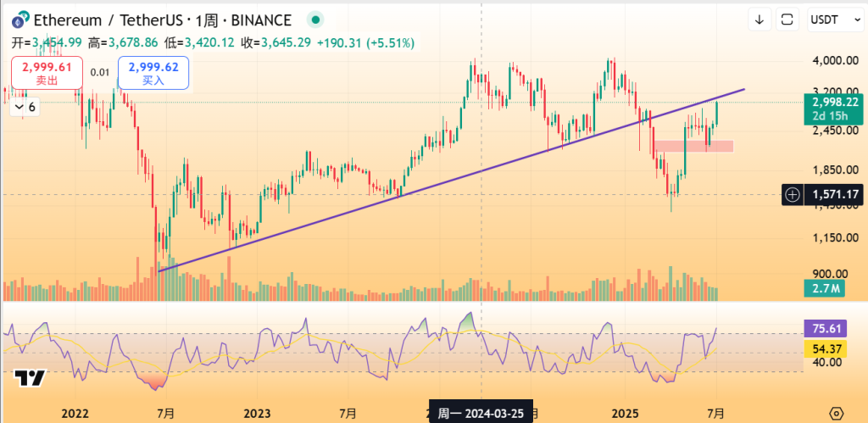Click the 4,000.00 price axis label
This screenshot has width=868, height=423.
[x=835, y=60]
